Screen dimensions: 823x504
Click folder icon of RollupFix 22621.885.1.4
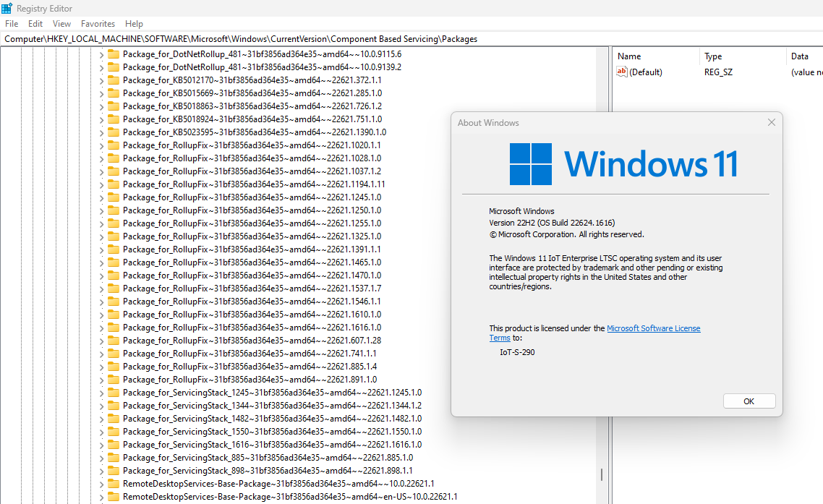click(114, 367)
